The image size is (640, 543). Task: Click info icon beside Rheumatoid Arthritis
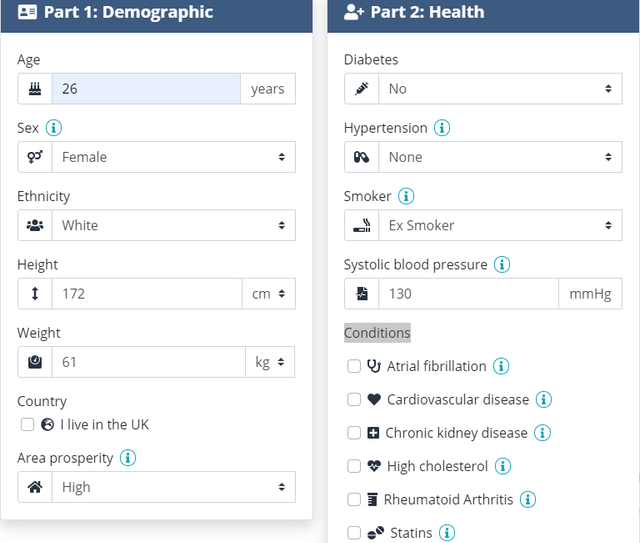(x=528, y=499)
